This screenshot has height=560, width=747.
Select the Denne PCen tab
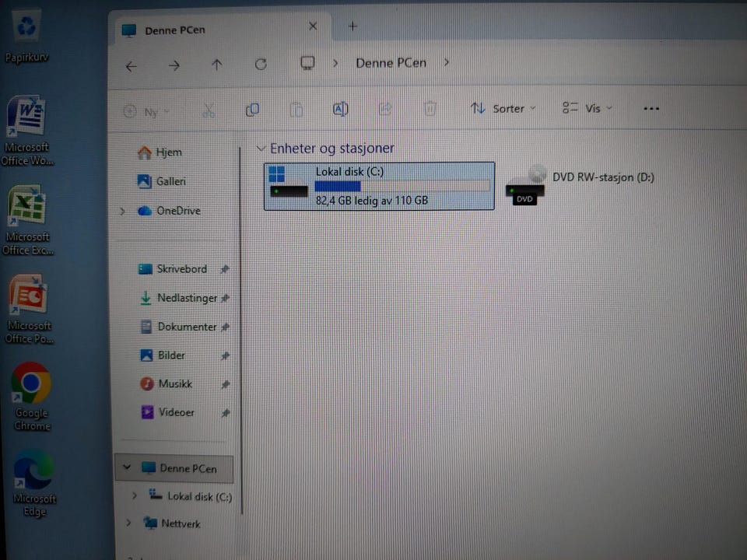(x=219, y=30)
